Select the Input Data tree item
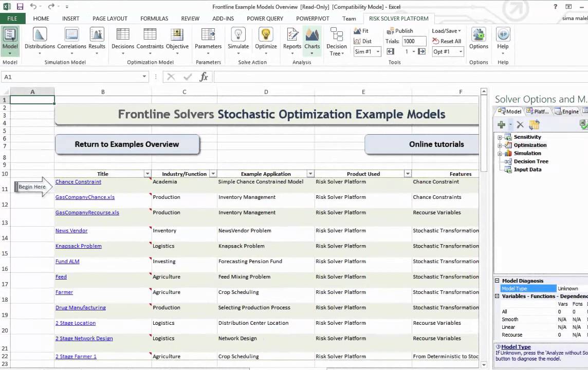Viewport: 588px width, 370px height. tap(527, 170)
